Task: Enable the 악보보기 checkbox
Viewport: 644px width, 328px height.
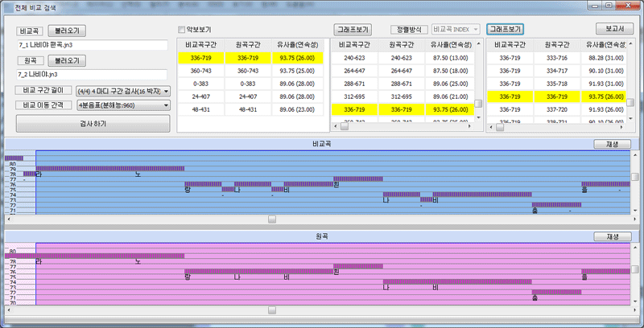Action: click(181, 30)
